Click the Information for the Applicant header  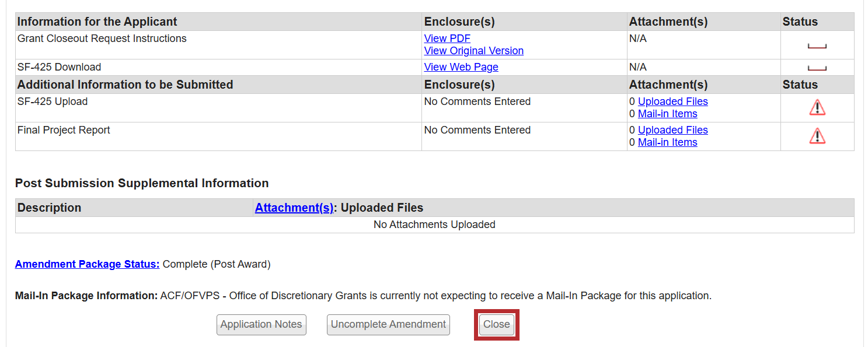pyautogui.click(x=97, y=22)
